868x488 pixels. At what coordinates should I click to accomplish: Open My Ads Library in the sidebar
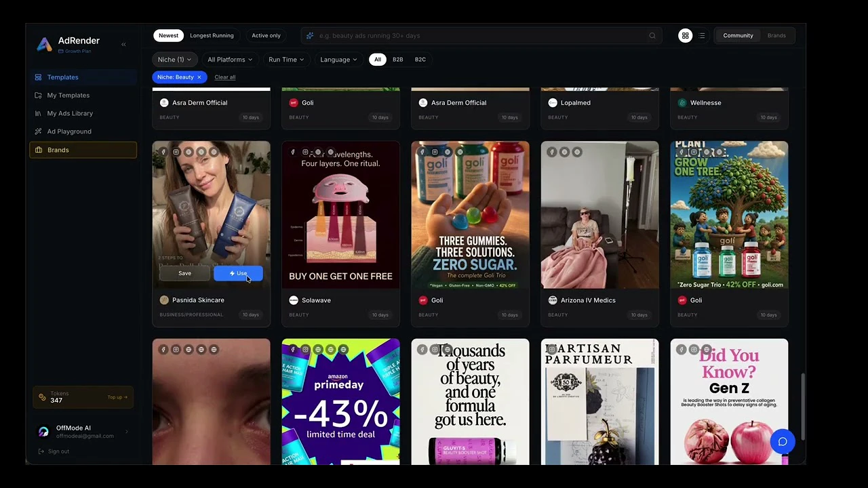(83, 113)
